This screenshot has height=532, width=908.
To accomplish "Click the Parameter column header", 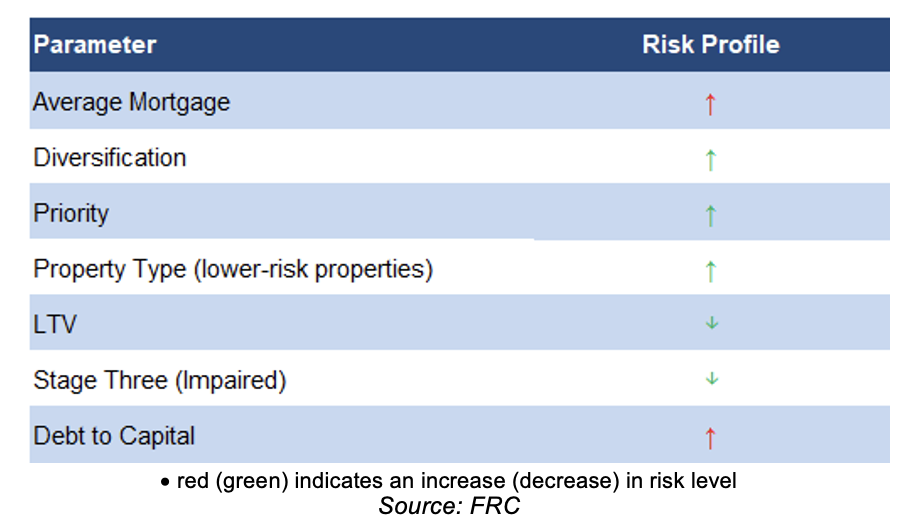I will click(95, 45).
